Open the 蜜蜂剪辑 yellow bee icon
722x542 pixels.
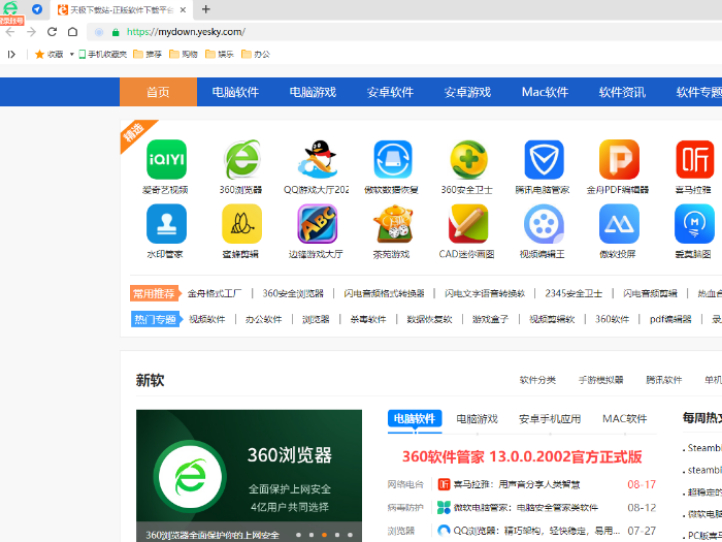coord(242,224)
